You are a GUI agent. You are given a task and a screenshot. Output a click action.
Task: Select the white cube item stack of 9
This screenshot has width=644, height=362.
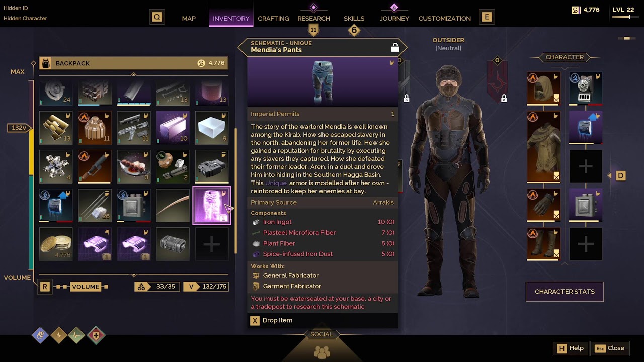212,128
